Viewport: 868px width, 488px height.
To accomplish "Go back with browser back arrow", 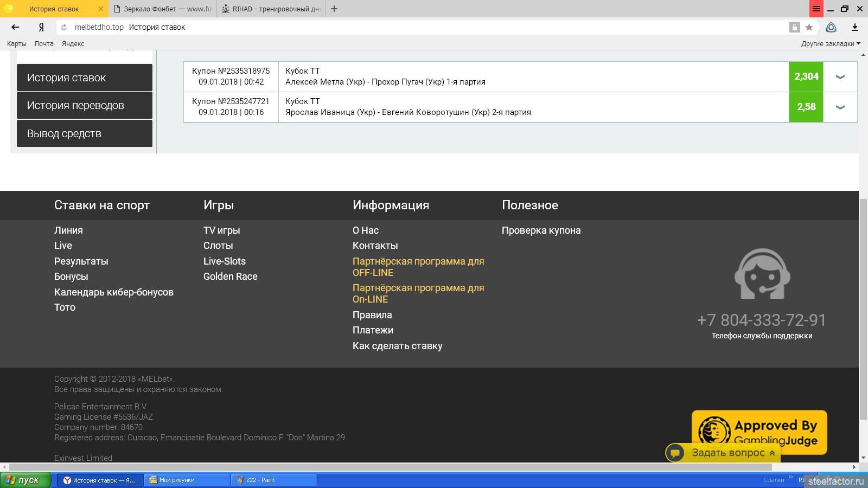I will tap(15, 27).
